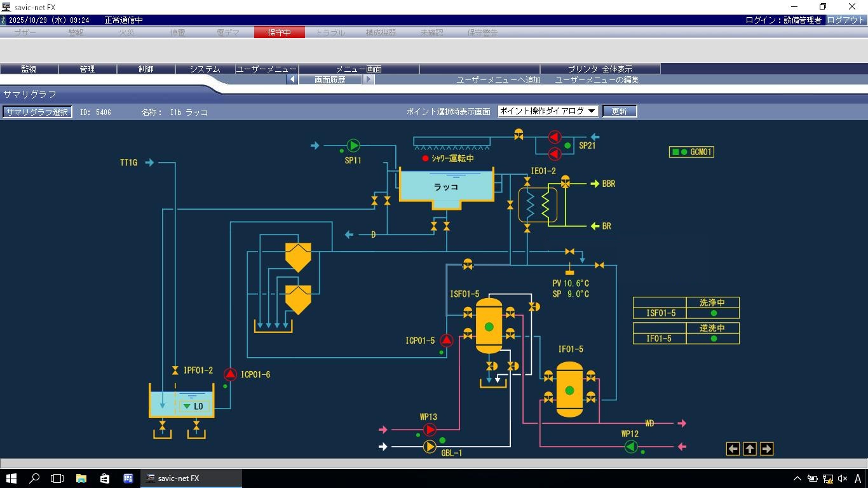The height and width of the screenshot is (488, 868).
Task: Select the IF01-5 filter tank
Action: coord(569,390)
